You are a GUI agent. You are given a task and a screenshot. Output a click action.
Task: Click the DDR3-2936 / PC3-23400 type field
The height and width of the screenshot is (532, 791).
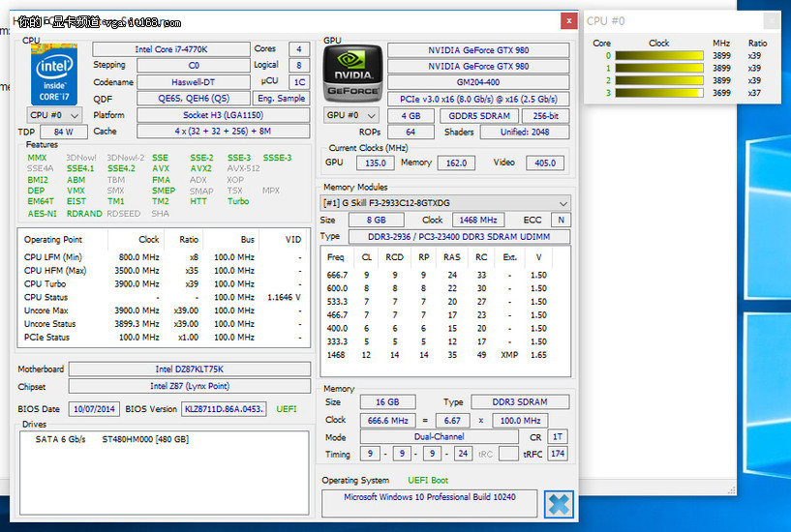point(459,237)
